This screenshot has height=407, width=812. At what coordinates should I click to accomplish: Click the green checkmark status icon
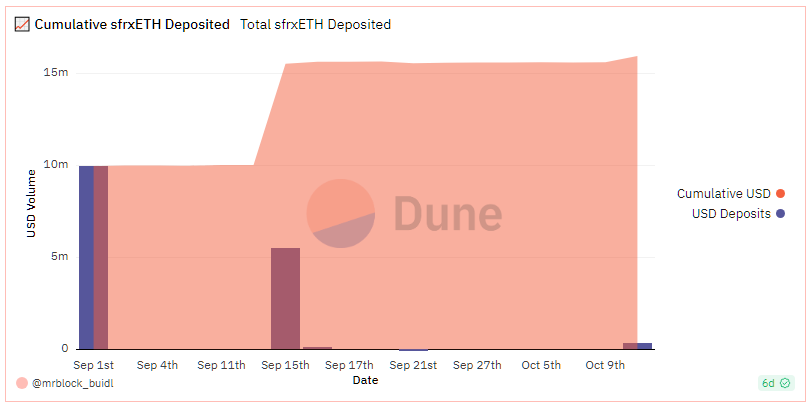pos(786,383)
